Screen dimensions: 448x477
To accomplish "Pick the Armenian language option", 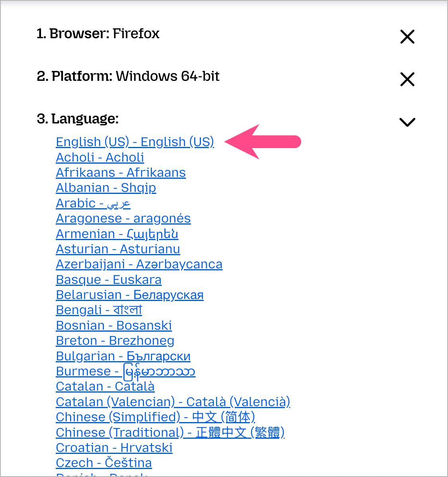I will (x=117, y=234).
